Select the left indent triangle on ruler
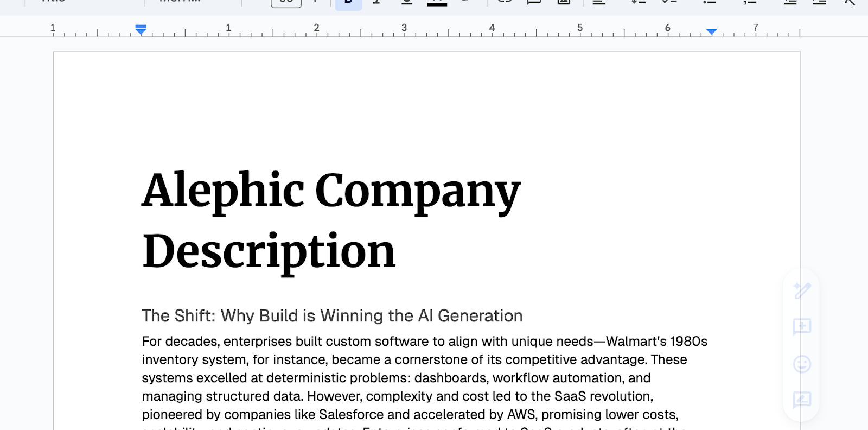This screenshot has width=868, height=430. pos(141,33)
